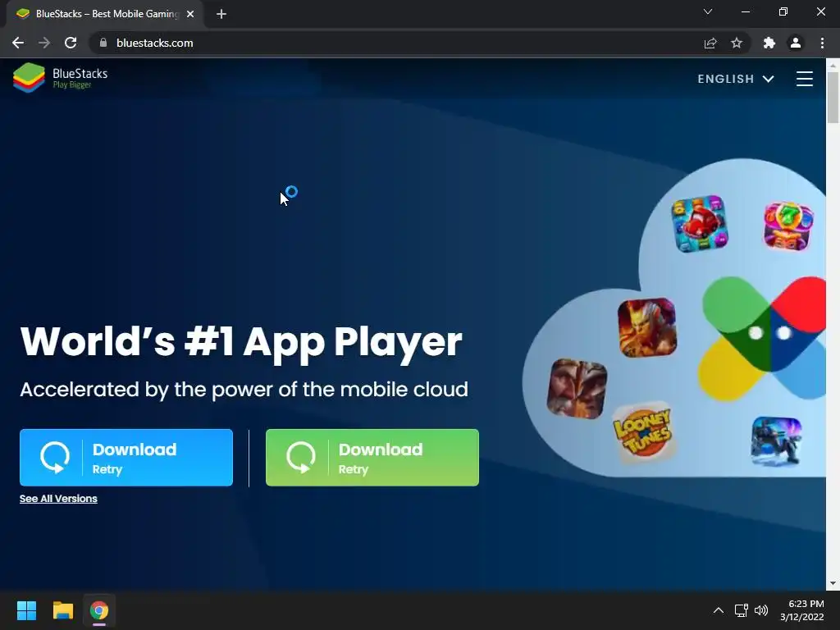
Task: Open the Extensions puzzle icon
Action: click(x=769, y=43)
